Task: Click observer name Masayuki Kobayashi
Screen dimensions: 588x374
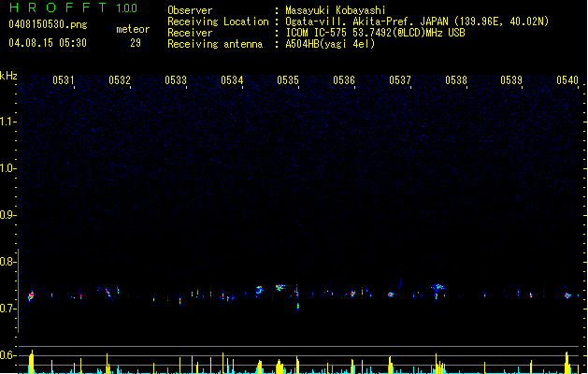Action: click(x=336, y=10)
